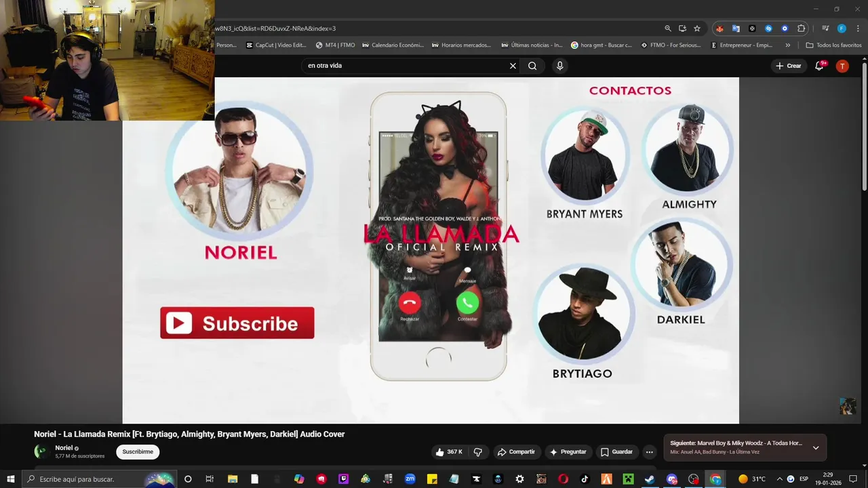This screenshot has height=488, width=868.
Task: Click the zoom magnifier in address bar
Action: 667,28
